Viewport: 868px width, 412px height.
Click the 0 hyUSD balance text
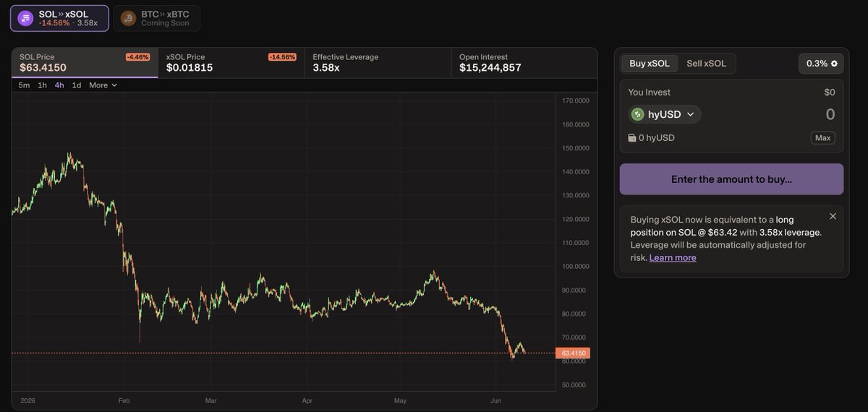pos(657,138)
